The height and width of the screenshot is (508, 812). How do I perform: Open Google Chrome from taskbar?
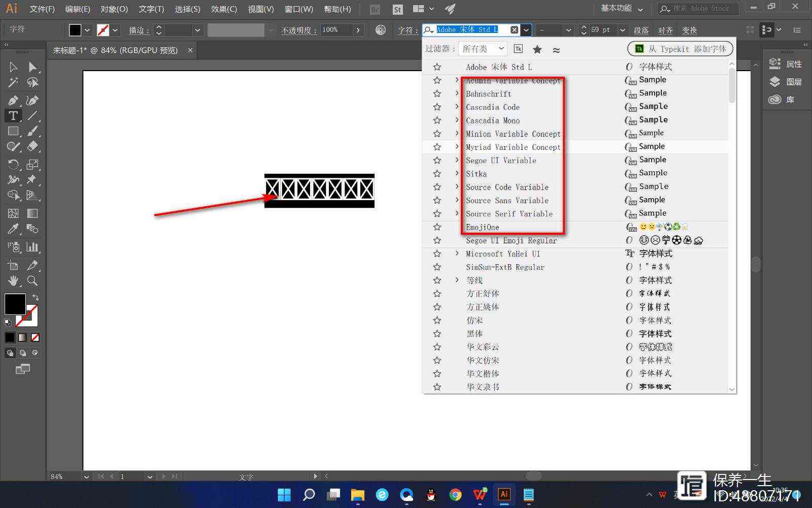click(x=455, y=495)
